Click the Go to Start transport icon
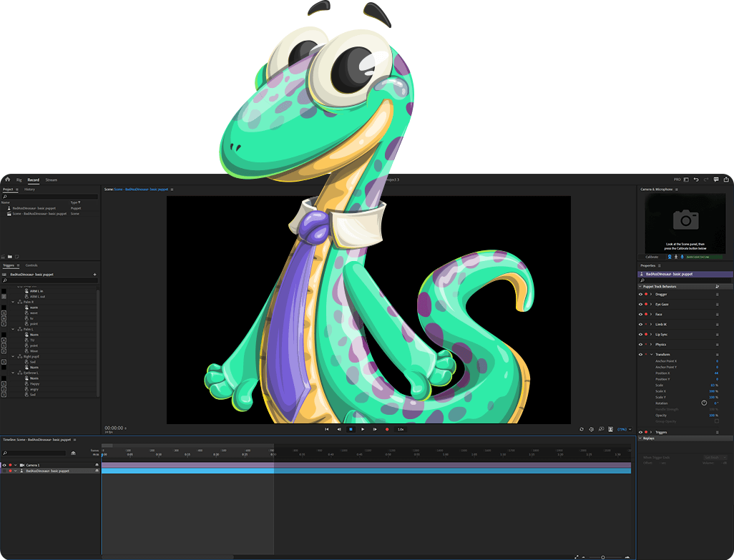Screen dimensions: 734x560 coord(326,430)
